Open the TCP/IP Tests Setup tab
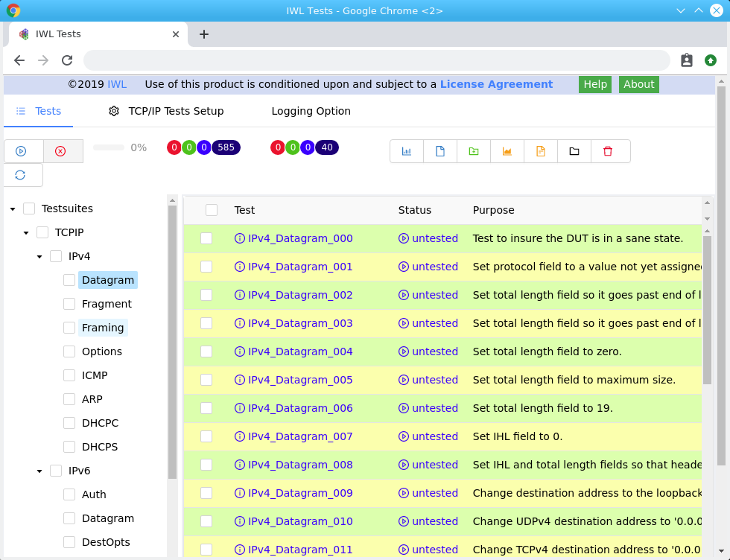Screen dimensions: 730x560 coord(177,110)
